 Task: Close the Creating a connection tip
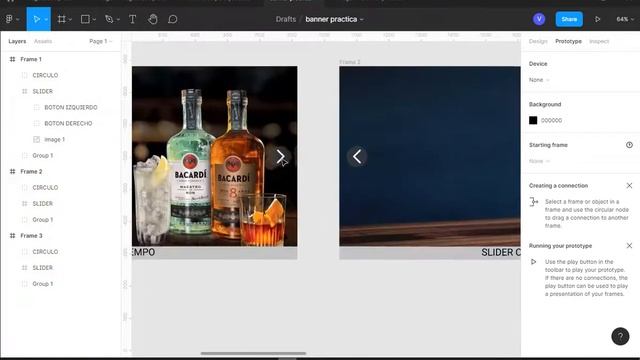tap(629, 186)
